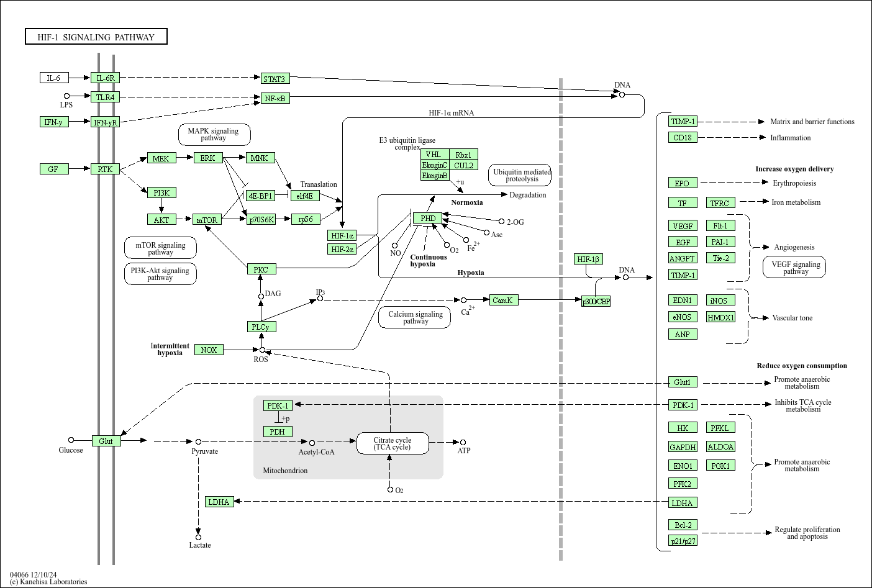
Task: Click the Glut transporter box
Action: pyautogui.click(x=106, y=440)
